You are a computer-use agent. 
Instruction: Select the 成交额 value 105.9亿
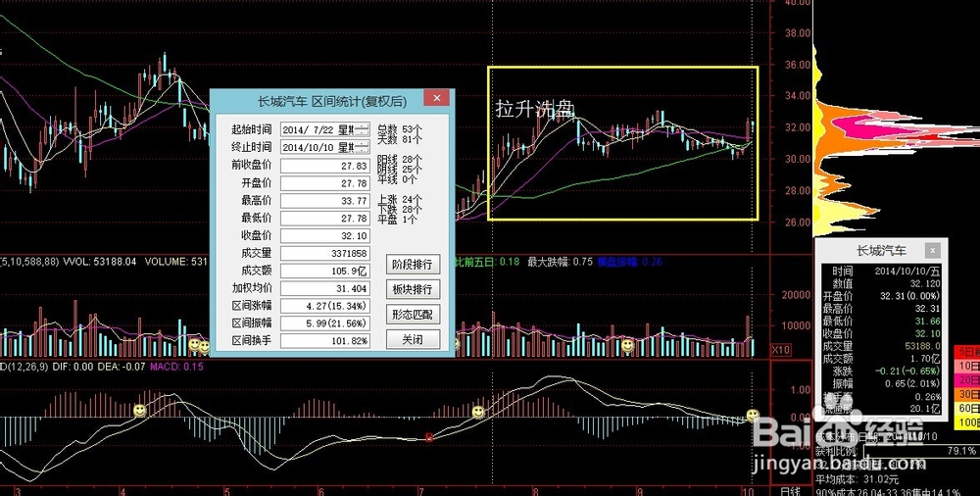[325, 271]
